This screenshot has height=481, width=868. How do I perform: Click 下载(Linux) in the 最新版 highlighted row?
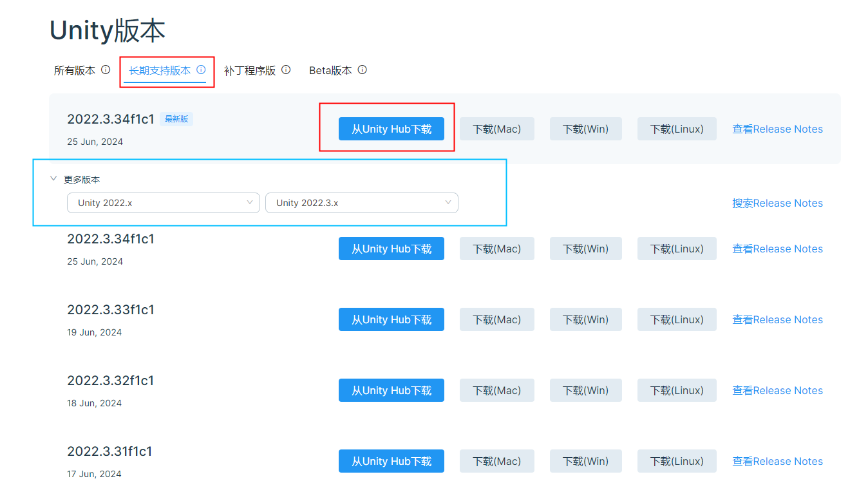677,129
